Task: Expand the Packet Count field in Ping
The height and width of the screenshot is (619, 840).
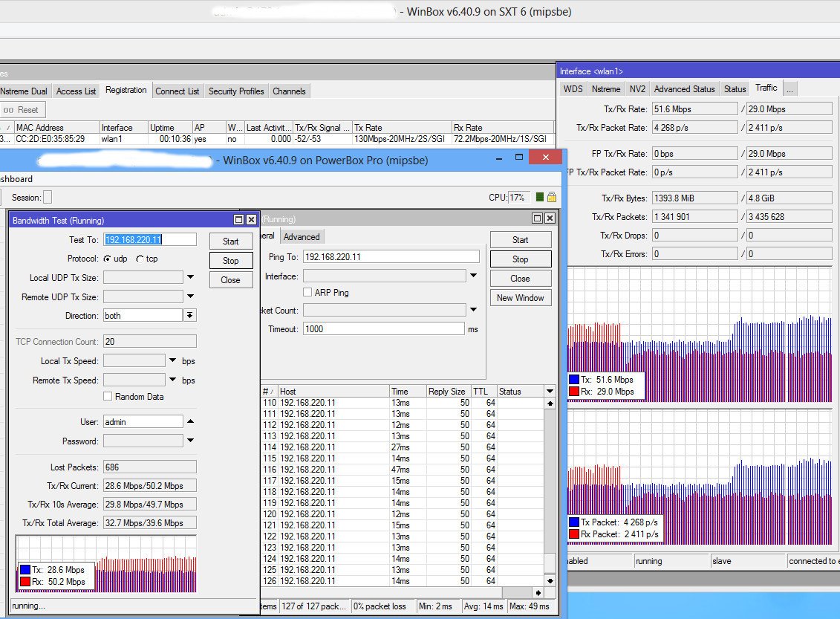Action: coord(473,309)
